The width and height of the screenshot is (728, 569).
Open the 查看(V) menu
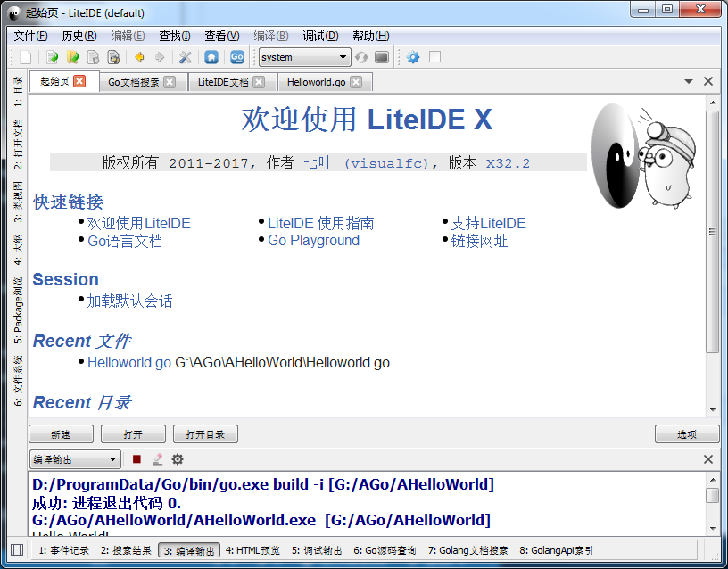point(222,36)
